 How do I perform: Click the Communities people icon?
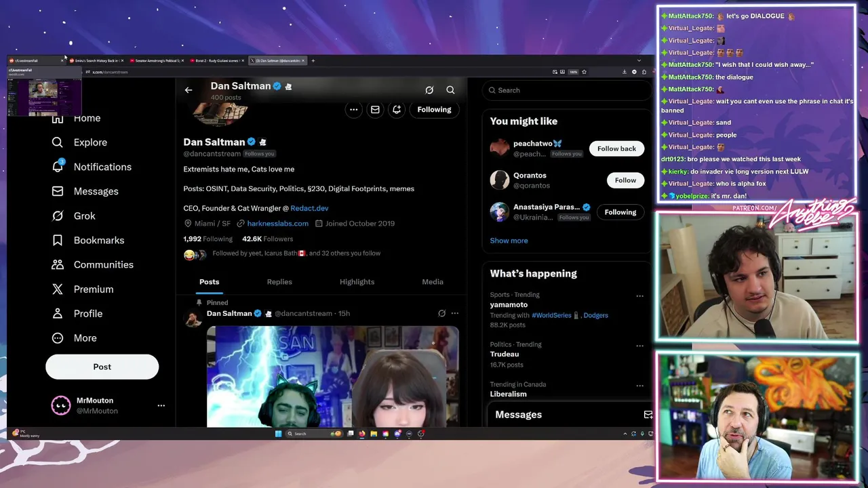click(x=58, y=264)
